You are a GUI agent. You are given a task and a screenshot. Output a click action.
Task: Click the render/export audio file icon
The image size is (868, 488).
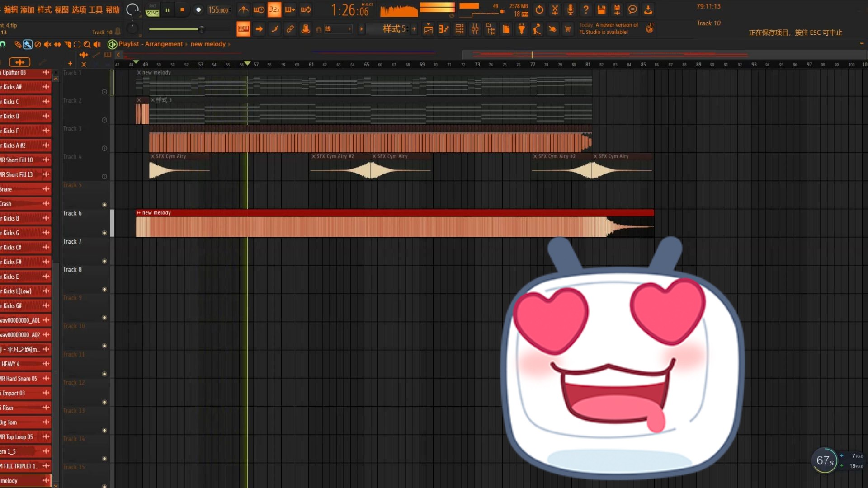click(x=617, y=9)
